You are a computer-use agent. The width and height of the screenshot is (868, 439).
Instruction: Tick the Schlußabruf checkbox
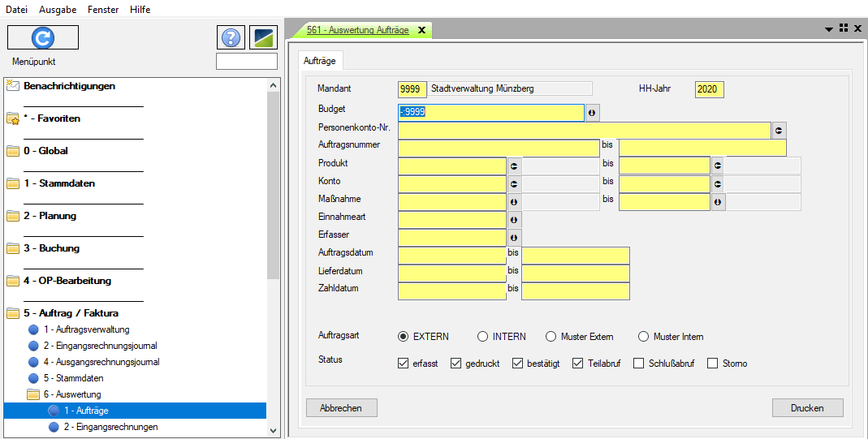pos(639,364)
